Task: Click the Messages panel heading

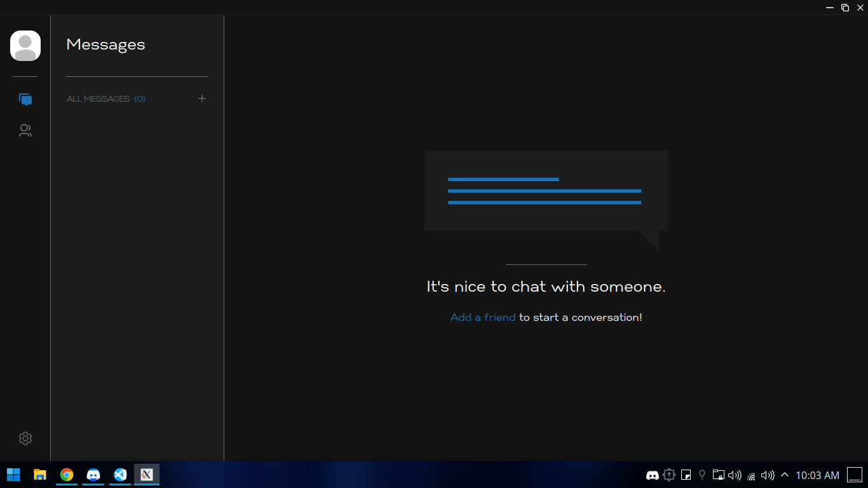Action: click(105, 44)
